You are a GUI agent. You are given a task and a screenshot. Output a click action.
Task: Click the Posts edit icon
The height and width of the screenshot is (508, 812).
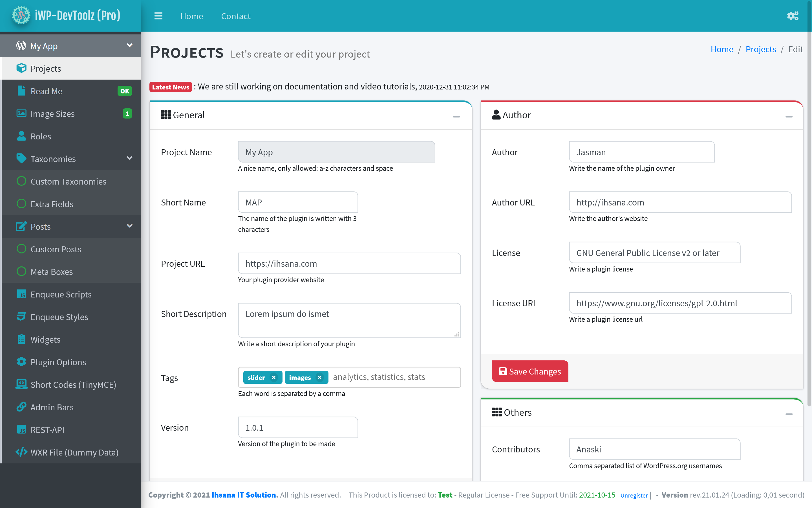click(x=21, y=226)
